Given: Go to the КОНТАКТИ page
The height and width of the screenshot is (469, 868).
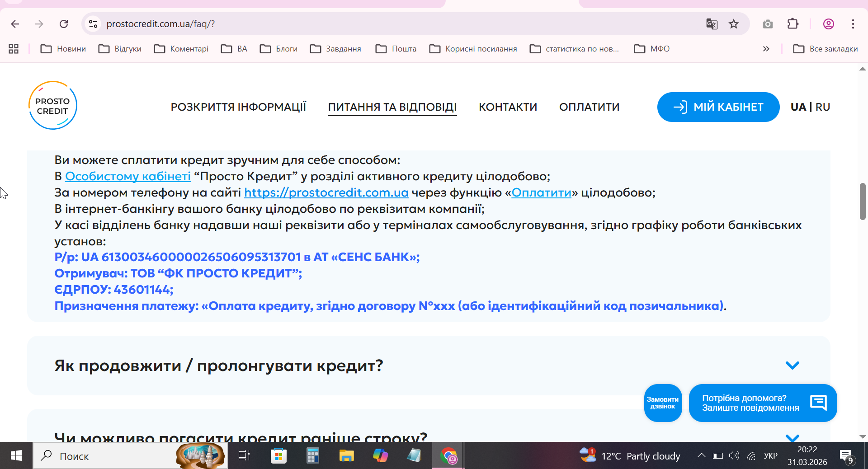Looking at the screenshot, I should [508, 107].
